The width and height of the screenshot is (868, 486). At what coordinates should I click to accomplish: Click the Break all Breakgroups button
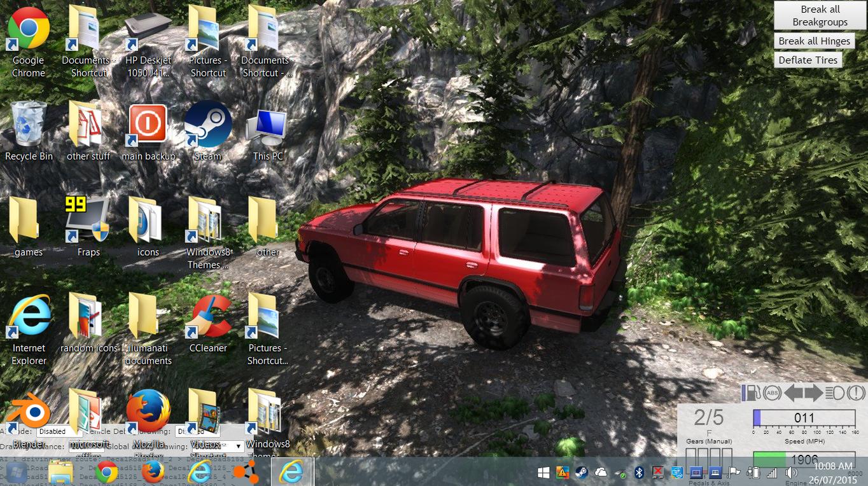820,15
